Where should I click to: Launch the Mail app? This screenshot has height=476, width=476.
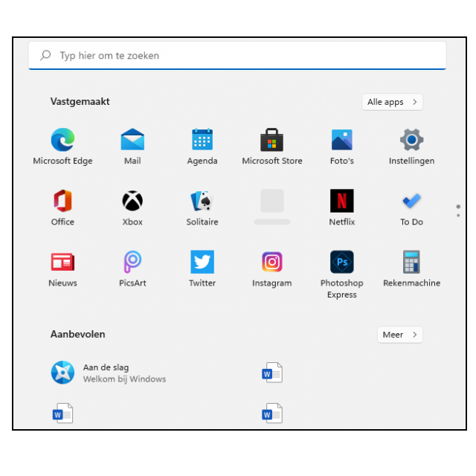coord(132,147)
